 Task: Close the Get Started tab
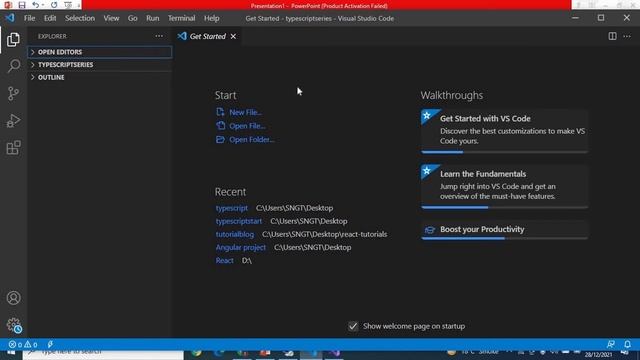click(233, 36)
